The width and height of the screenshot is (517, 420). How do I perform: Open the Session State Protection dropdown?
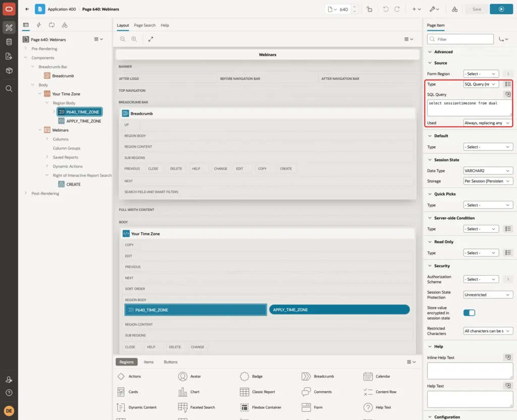click(488, 295)
